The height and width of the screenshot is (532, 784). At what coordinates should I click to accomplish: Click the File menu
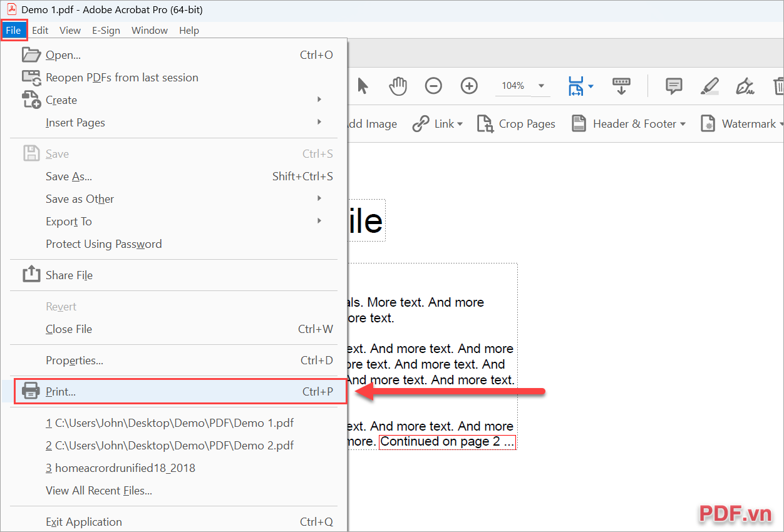click(x=14, y=30)
